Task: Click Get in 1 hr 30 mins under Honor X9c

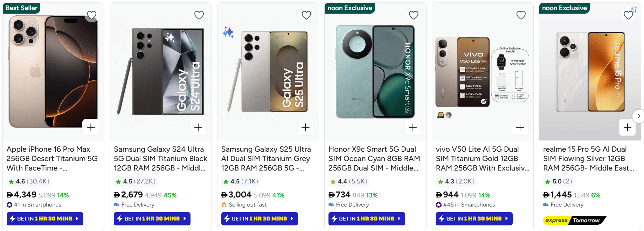Action: [367, 219]
